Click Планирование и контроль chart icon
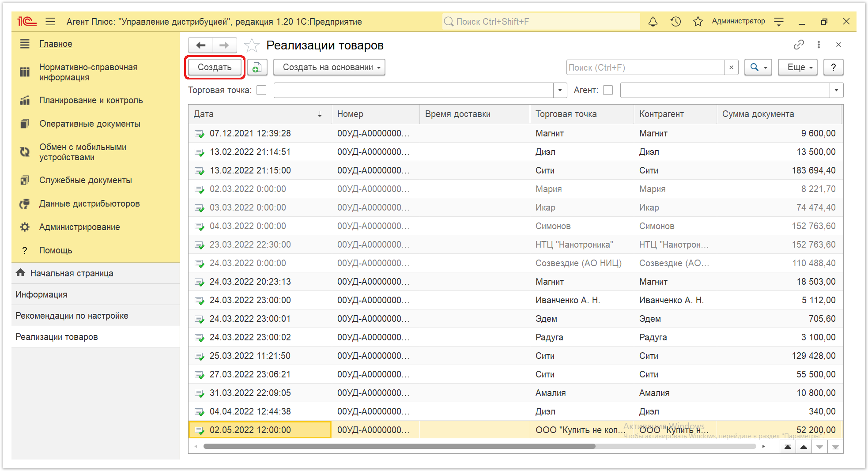The height and width of the screenshot is (471, 868). pos(25,100)
